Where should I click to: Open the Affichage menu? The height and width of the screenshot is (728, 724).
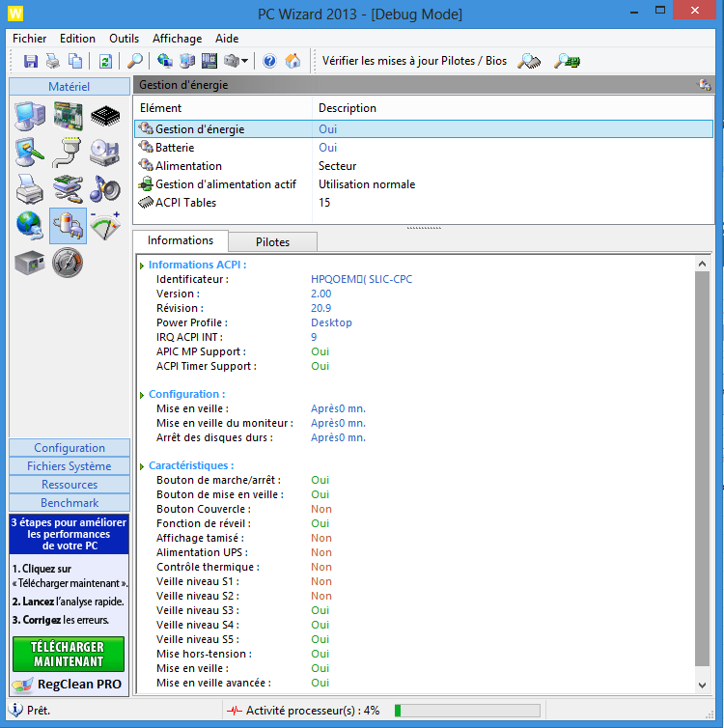tap(178, 39)
